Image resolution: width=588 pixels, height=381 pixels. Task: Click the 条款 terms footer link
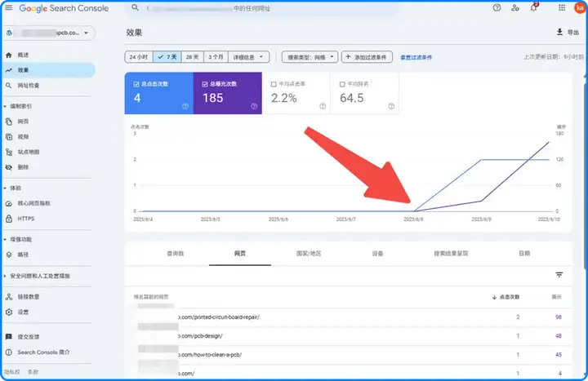coord(33,372)
